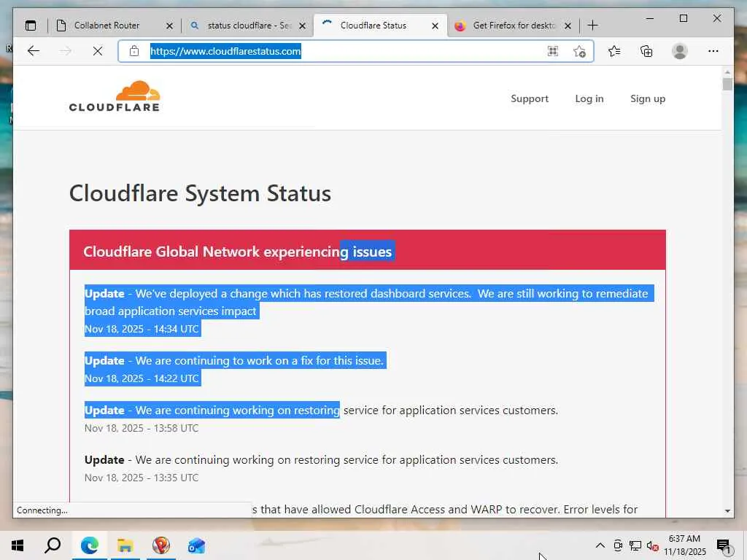Click the Microsoft Edge taskbar icon
This screenshot has height=560, width=747.
(90, 545)
